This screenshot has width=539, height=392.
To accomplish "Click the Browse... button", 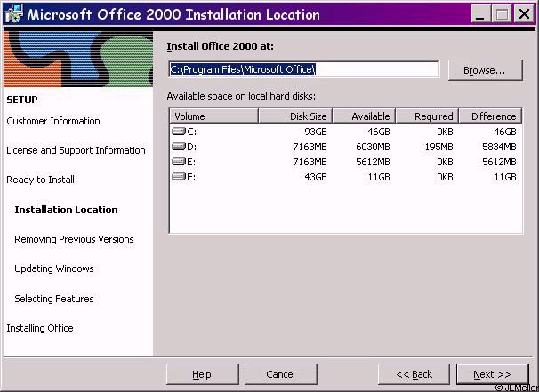I will point(485,70).
